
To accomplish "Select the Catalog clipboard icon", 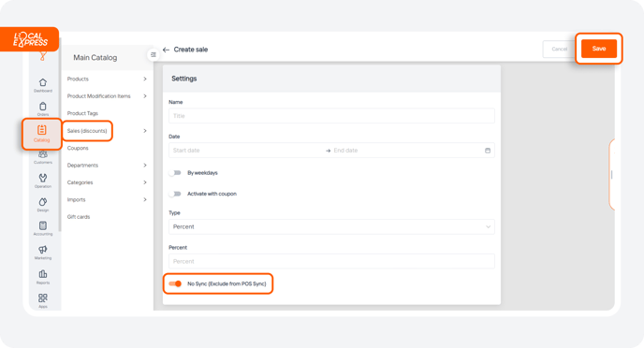I will coord(41,130).
